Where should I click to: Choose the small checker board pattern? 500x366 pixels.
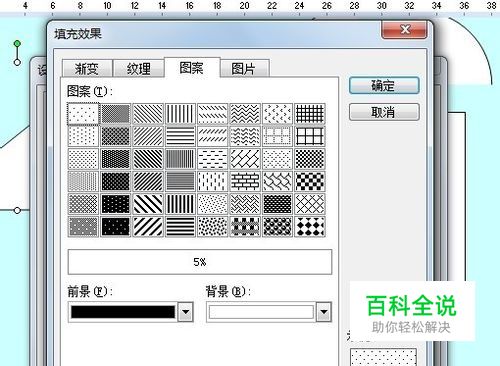pyautogui.click(x=310, y=159)
